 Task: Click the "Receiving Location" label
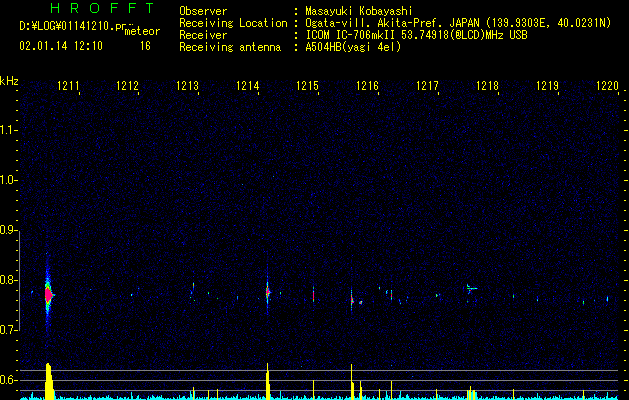click(233, 23)
